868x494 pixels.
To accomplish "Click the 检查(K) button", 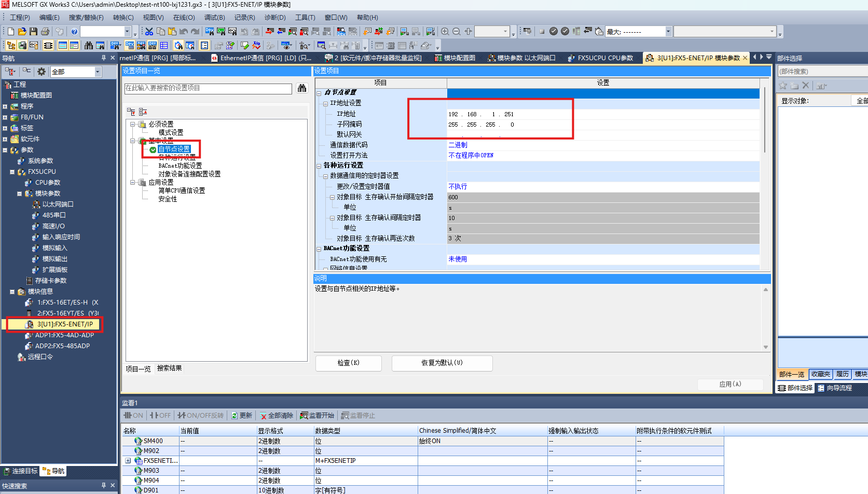I will [349, 363].
